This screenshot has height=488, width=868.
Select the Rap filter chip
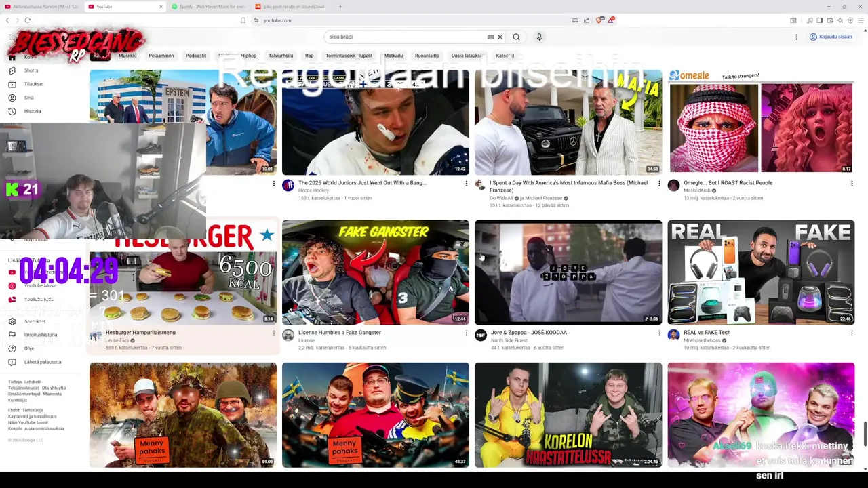309,56
